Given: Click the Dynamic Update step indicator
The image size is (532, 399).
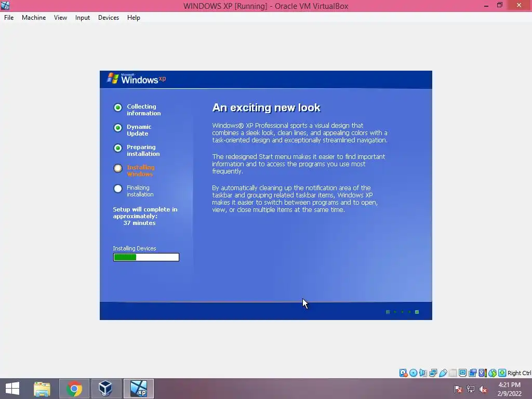Looking at the screenshot, I should (118, 128).
